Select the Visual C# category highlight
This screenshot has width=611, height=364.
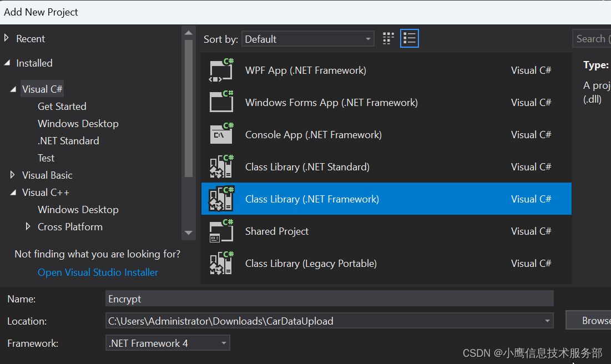42,88
